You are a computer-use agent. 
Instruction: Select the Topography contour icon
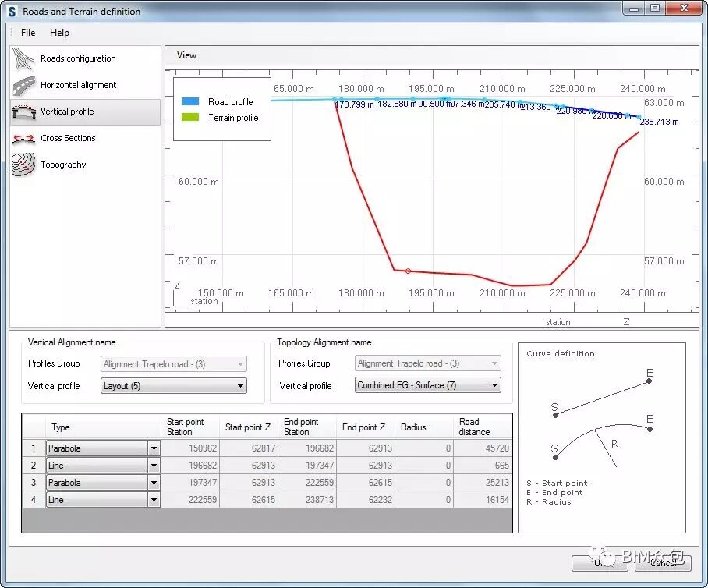tap(24, 165)
